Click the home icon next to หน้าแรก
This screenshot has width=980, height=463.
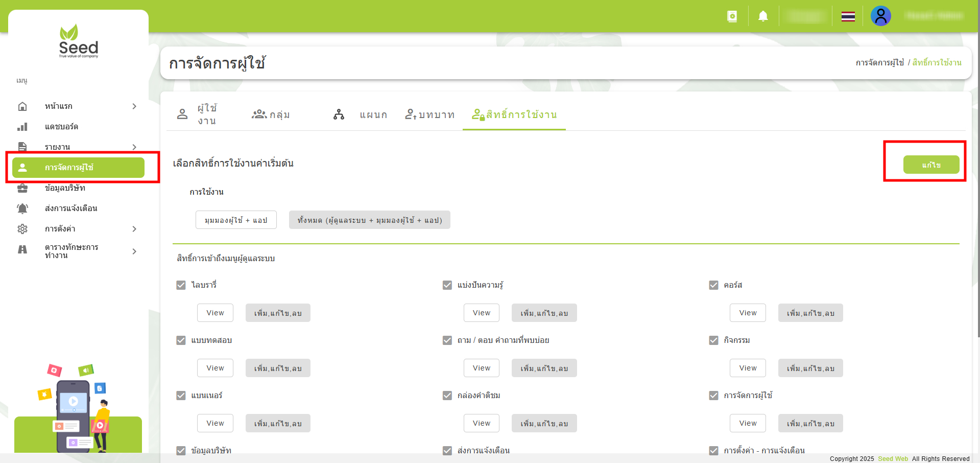(22, 106)
